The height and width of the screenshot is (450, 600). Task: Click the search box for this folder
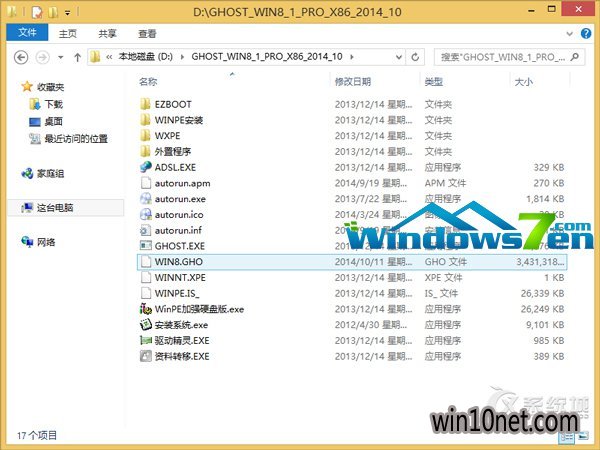tap(505, 56)
